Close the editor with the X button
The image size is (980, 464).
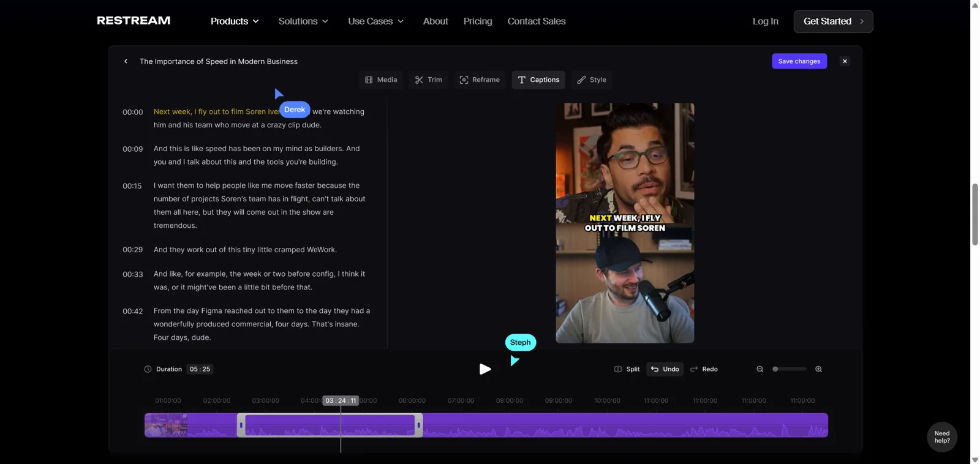(845, 61)
